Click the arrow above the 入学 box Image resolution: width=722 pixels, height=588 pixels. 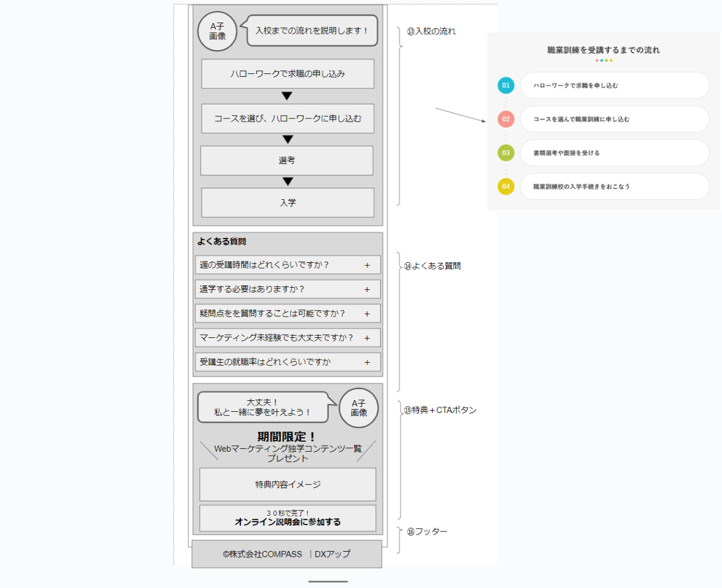pyautogui.click(x=288, y=181)
